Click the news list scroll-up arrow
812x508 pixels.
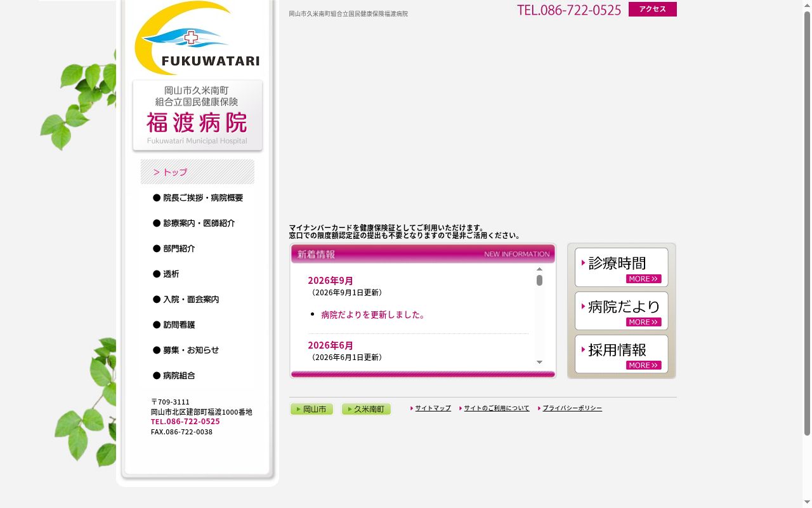539,269
